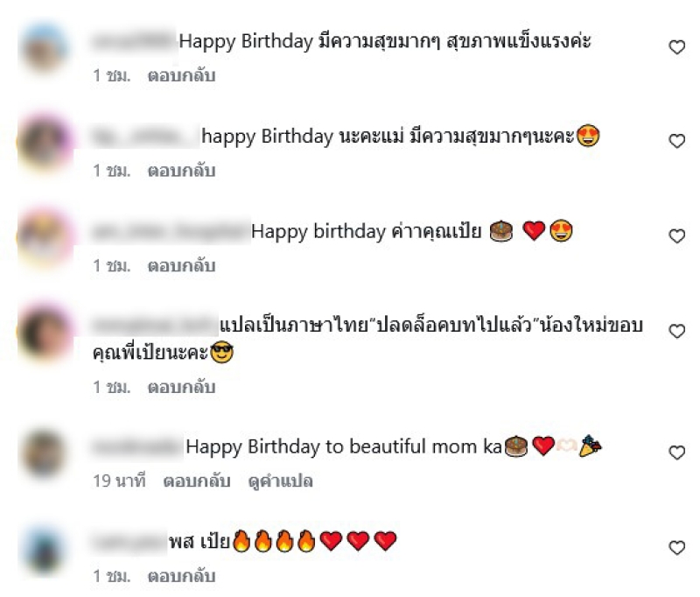Screen dimensions: 700x597
Task: Like the 'พส เปีย' fire emoji comment
Action: point(676,547)
